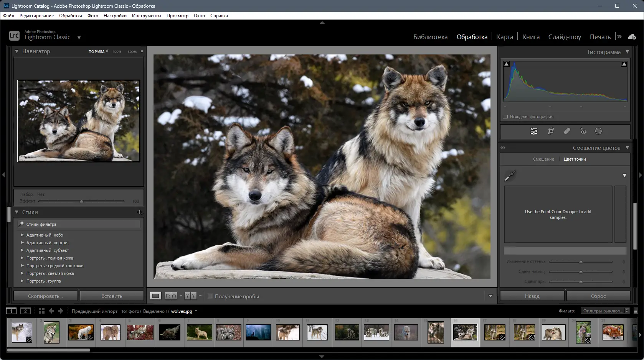Create new preset with the plus icon
This screenshot has width=644, height=360.
tap(140, 212)
